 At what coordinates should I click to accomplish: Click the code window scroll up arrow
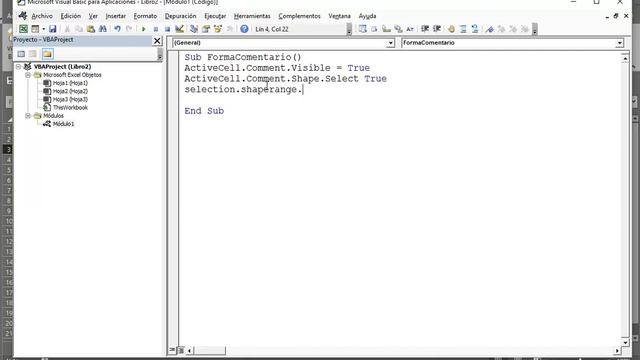click(625, 58)
